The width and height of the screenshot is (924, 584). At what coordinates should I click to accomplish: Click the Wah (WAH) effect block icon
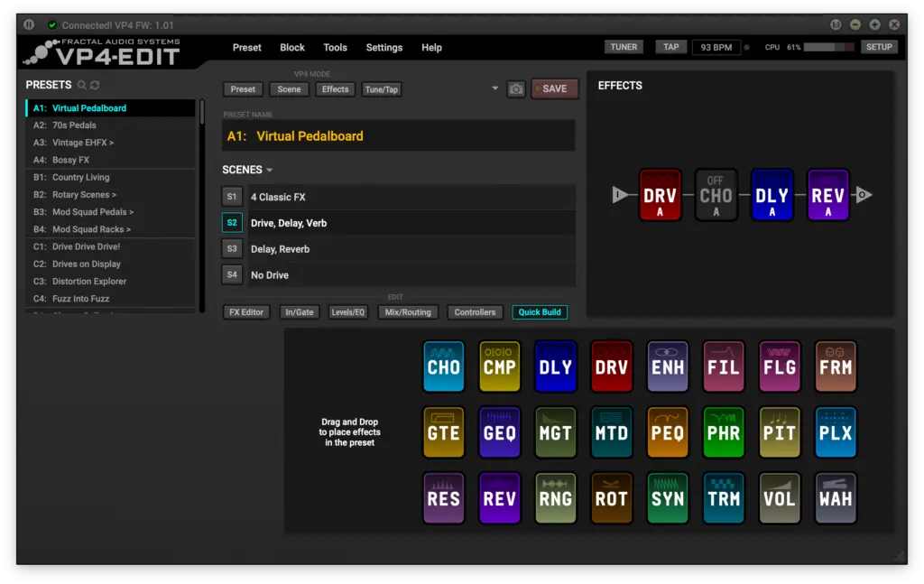point(836,498)
